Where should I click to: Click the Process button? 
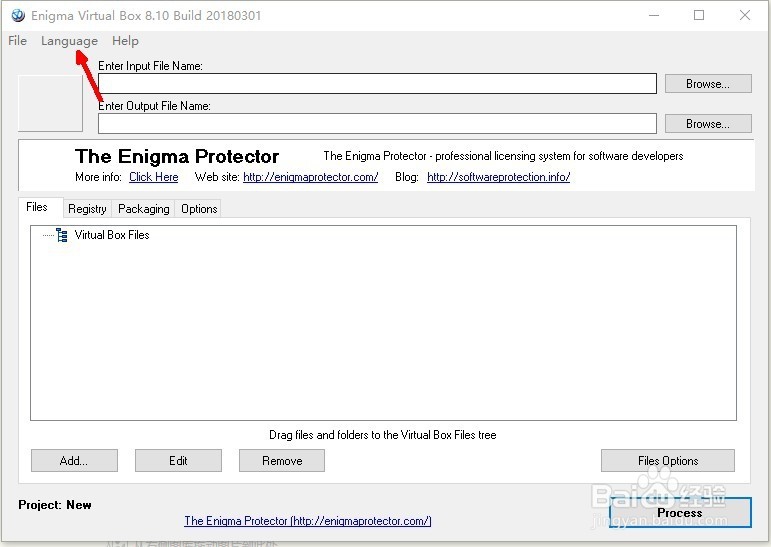(680, 513)
